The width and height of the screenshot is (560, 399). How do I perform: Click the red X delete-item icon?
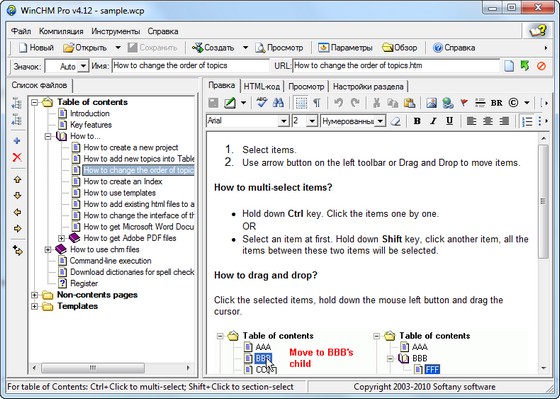[x=17, y=157]
